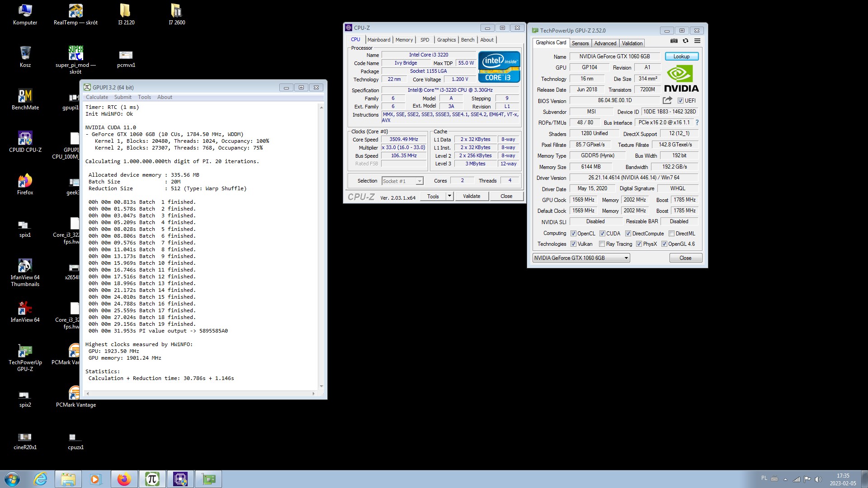This screenshot has width=868, height=488.
Task: Toggle the UEFI checkbox
Action: [x=680, y=101]
